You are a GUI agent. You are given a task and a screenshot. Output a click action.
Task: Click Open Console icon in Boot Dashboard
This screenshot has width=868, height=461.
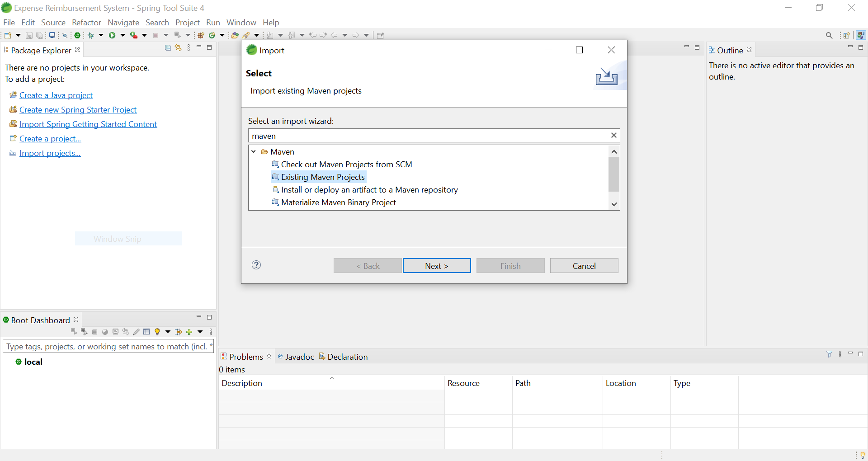point(115,332)
